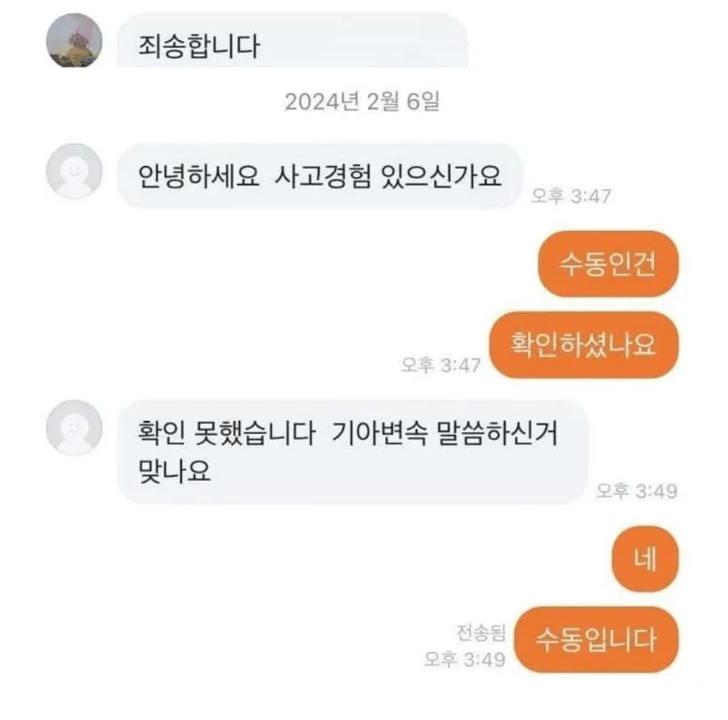Select the 죄송합니다 message bubble

point(292,41)
